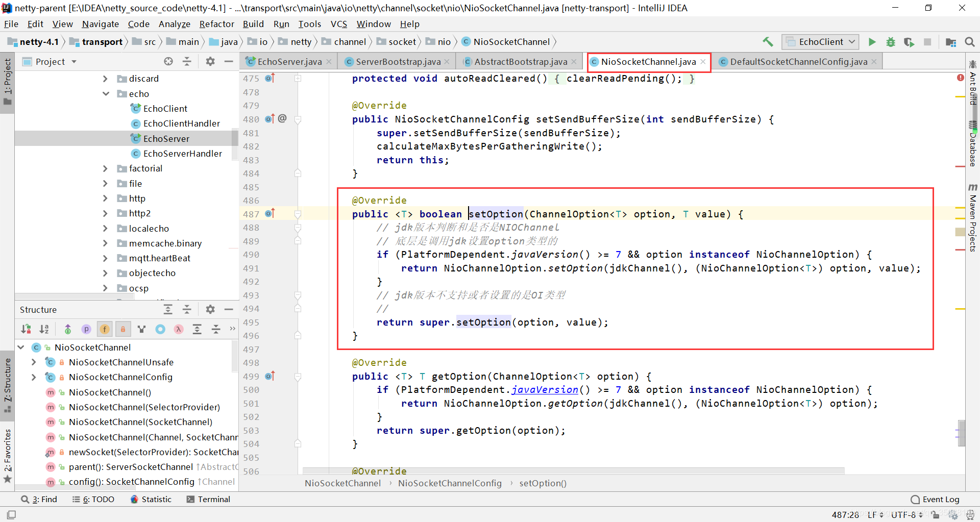Hide the Project panel with minus icon

click(229, 61)
